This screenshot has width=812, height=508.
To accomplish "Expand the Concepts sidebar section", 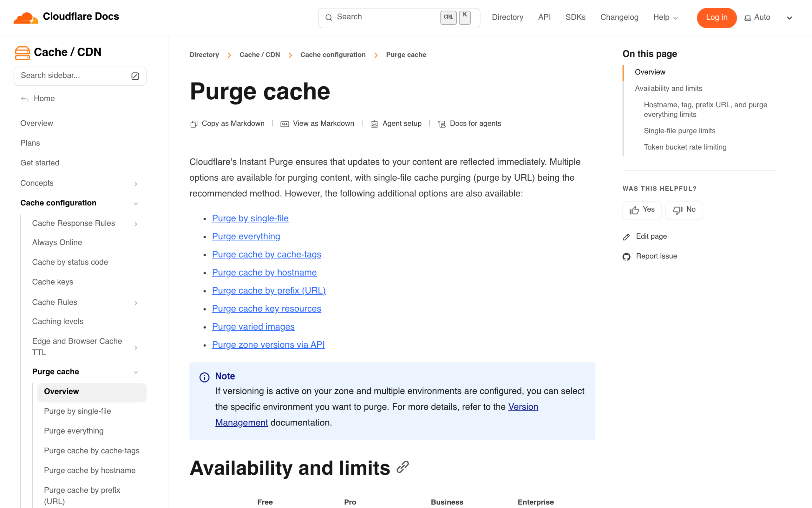I will (x=135, y=184).
